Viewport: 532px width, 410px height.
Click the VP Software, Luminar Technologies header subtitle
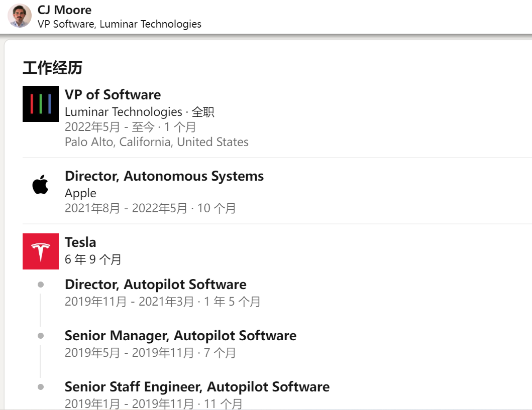click(x=120, y=24)
